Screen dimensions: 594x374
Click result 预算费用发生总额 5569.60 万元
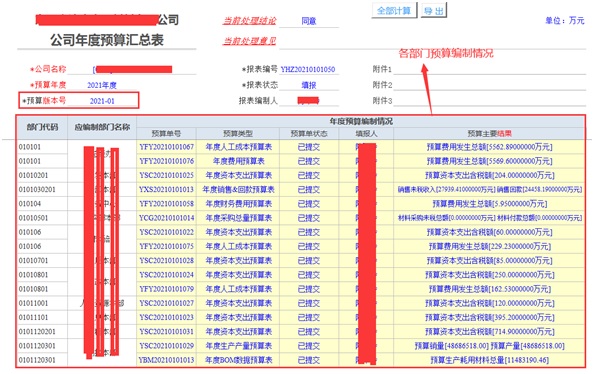tap(489, 161)
